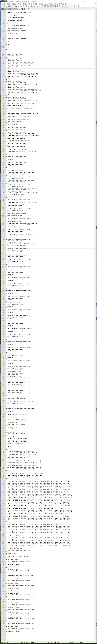Click the 'INS' insert mode indicator
Viewport: 97px width, 644px height.
tap(93, 642)
